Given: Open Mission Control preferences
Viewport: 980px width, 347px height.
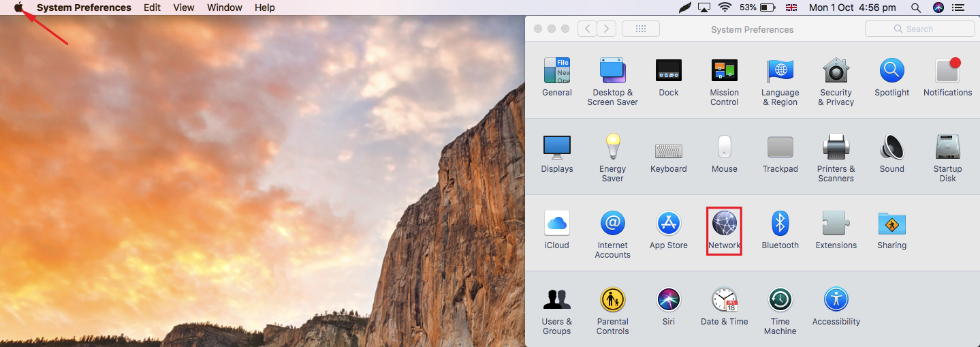Looking at the screenshot, I should tap(724, 71).
